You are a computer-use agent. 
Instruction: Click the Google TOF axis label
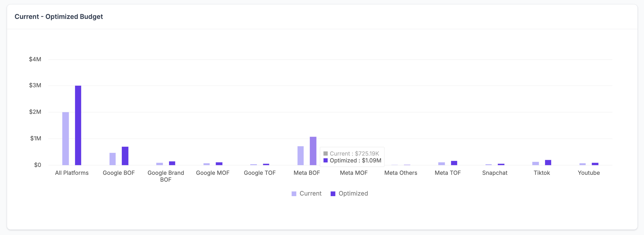(260, 173)
